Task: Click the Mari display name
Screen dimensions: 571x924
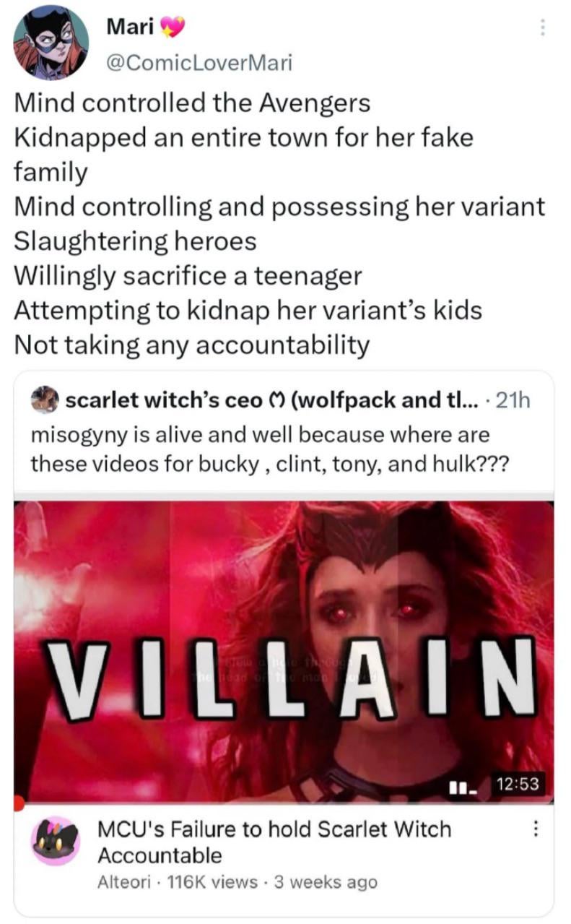Action: tap(131, 27)
